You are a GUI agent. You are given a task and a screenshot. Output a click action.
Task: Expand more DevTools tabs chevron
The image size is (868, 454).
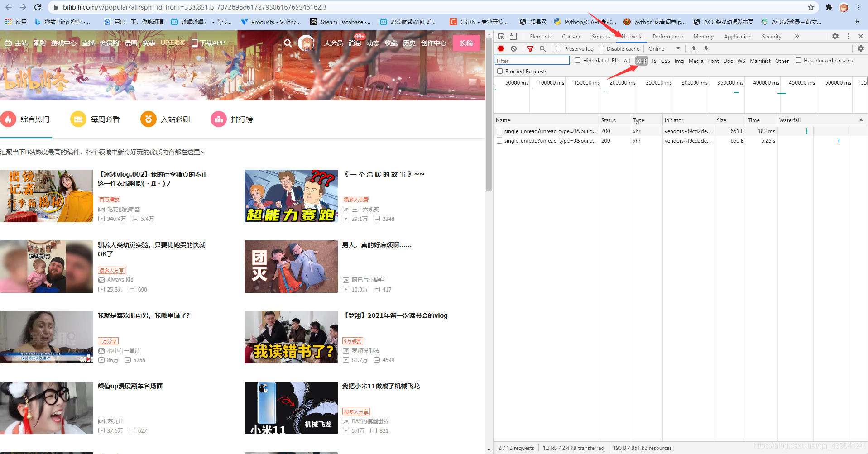797,36
